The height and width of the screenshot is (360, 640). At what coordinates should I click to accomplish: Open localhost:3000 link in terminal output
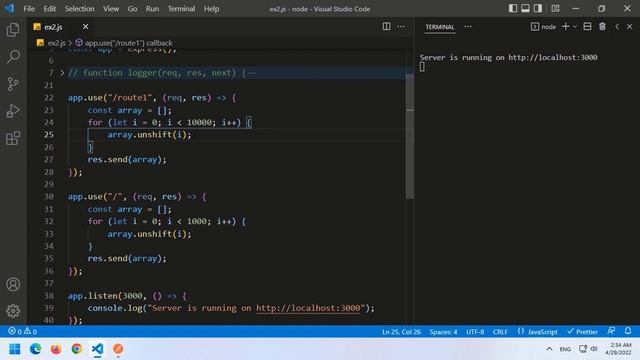553,58
